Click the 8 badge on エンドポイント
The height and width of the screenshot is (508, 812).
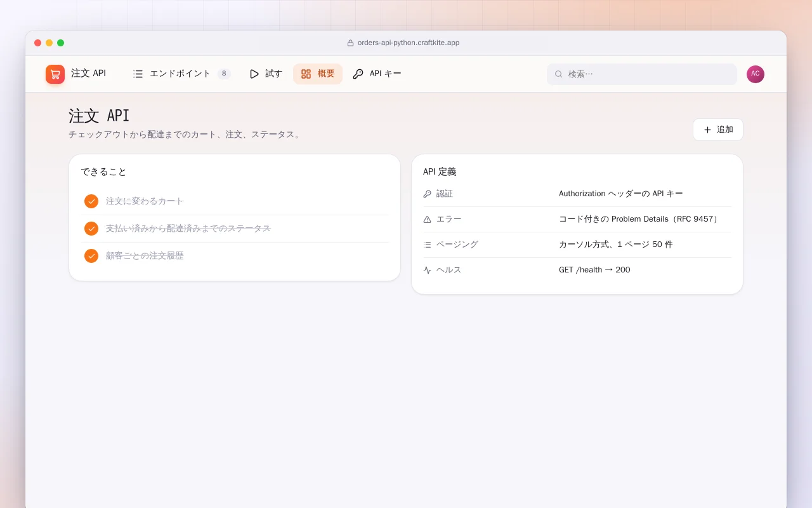click(x=224, y=74)
